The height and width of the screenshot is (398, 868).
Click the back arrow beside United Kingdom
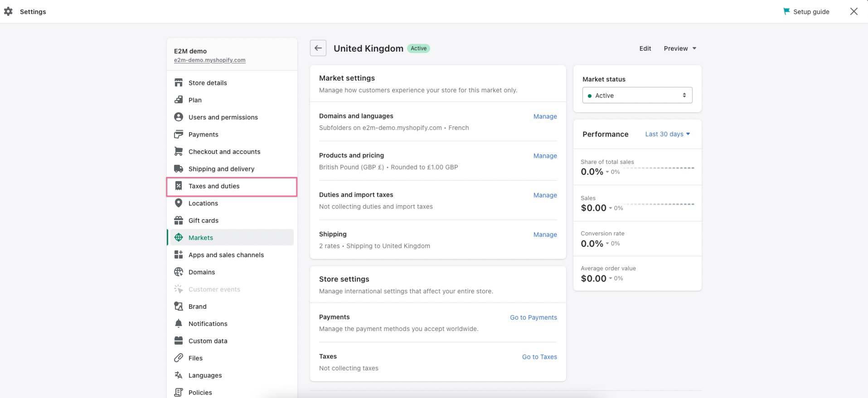tap(318, 48)
